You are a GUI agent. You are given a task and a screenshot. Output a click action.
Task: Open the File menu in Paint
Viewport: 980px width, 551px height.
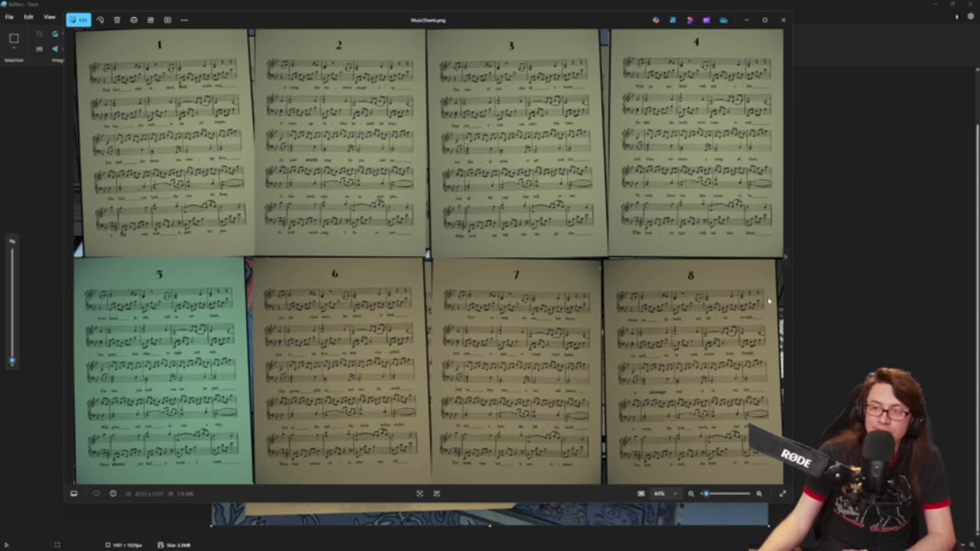(x=9, y=17)
